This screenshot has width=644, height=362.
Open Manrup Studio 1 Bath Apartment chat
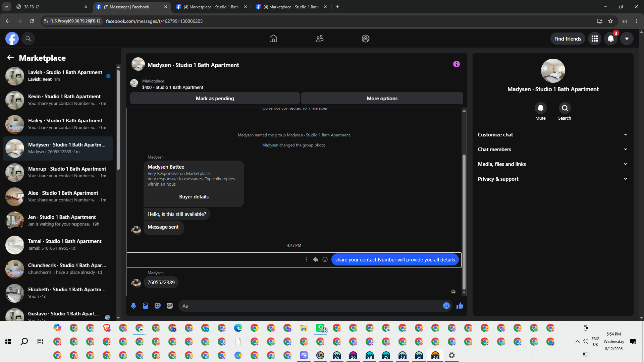[58, 173]
